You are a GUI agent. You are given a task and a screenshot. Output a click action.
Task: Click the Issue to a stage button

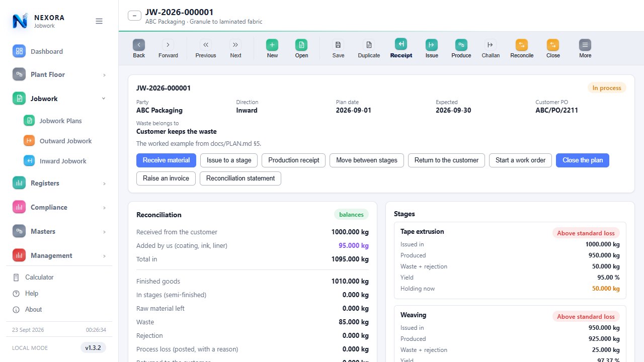[229, 160]
